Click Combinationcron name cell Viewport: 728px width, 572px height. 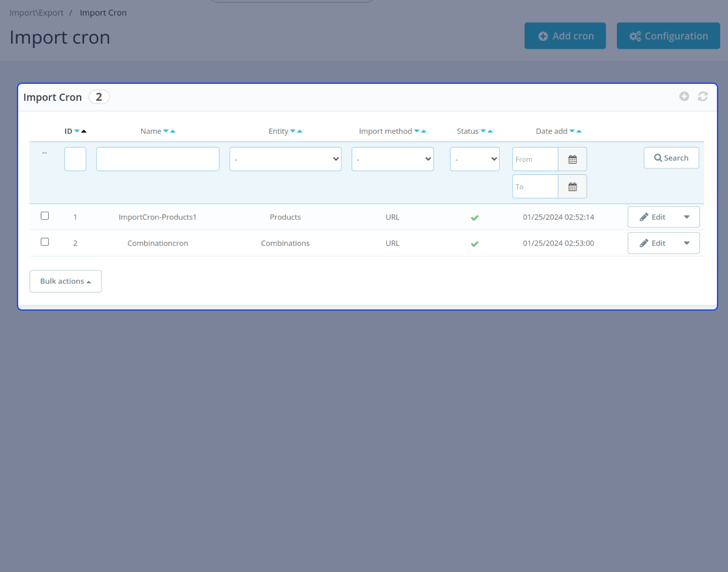coord(158,243)
